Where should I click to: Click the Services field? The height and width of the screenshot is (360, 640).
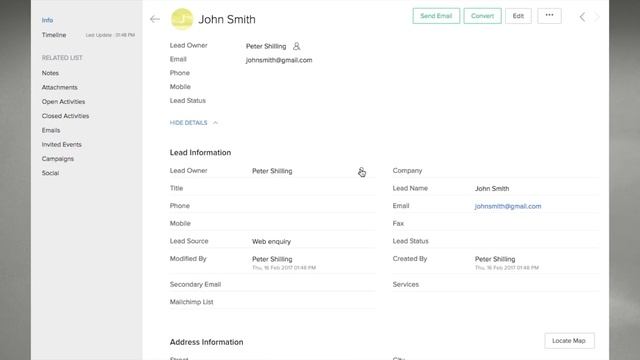496,284
